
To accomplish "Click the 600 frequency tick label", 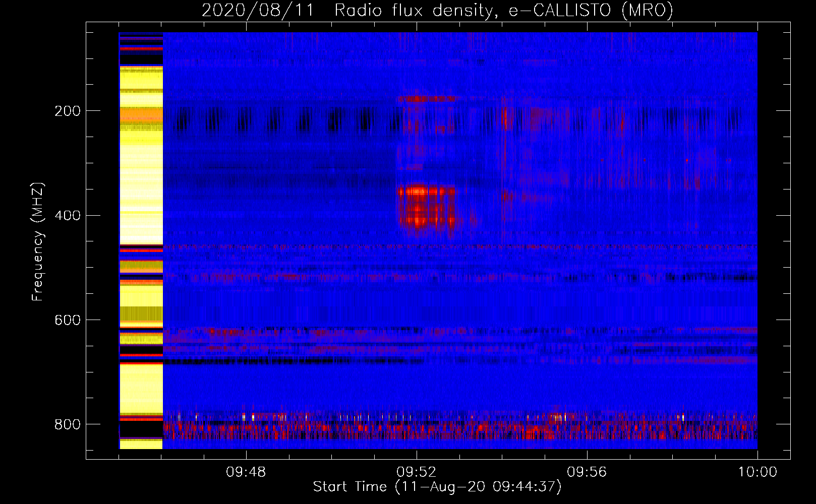I will [68, 321].
